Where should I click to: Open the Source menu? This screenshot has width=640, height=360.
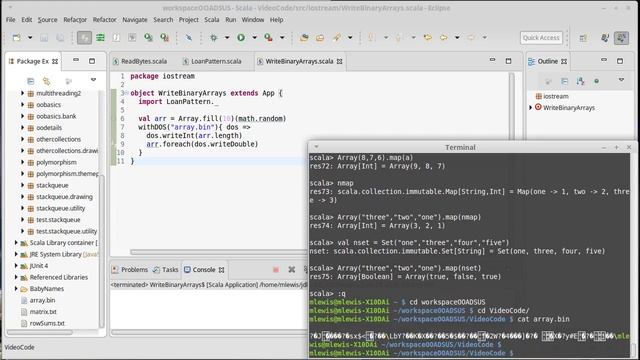tap(48, 20)
